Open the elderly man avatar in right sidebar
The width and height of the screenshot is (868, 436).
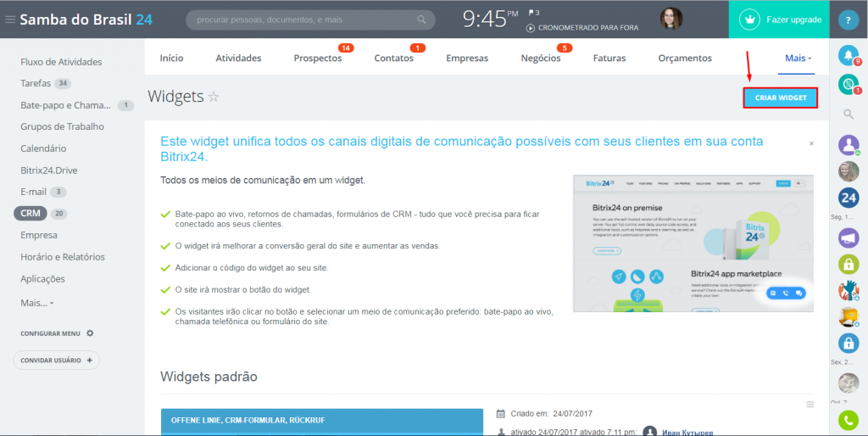tap(848, 383)
